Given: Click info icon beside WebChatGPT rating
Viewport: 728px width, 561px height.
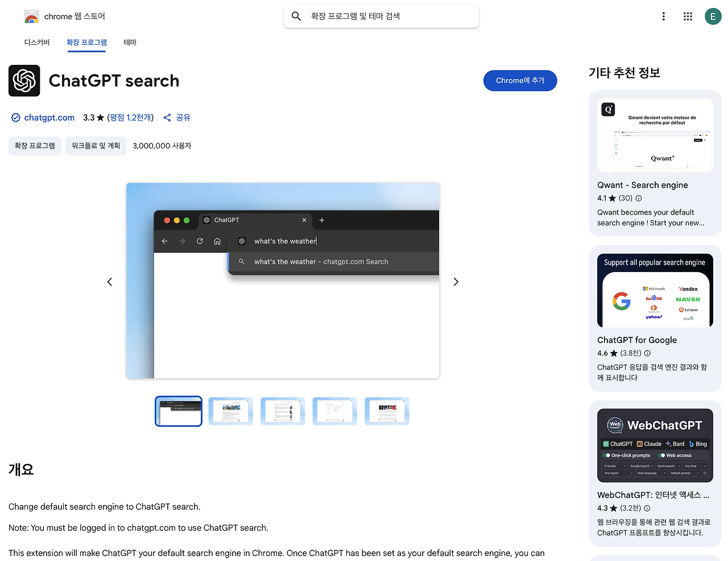Looking at the screenshot, I should point(647,509).
